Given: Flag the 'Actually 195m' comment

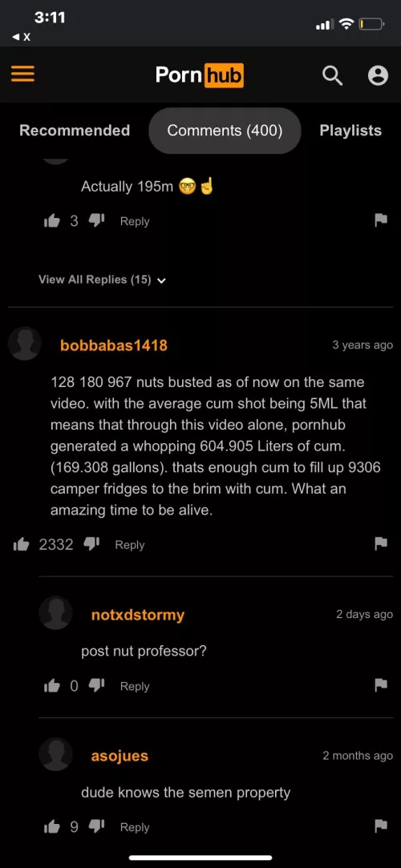Looking at the screenshot, I should coord(380,221).
